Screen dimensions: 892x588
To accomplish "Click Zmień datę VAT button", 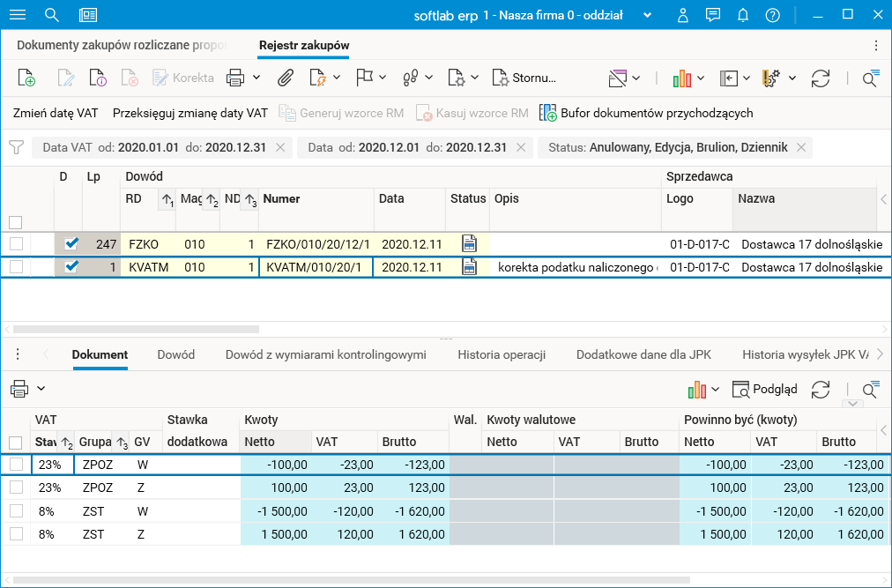I will 56,113.
